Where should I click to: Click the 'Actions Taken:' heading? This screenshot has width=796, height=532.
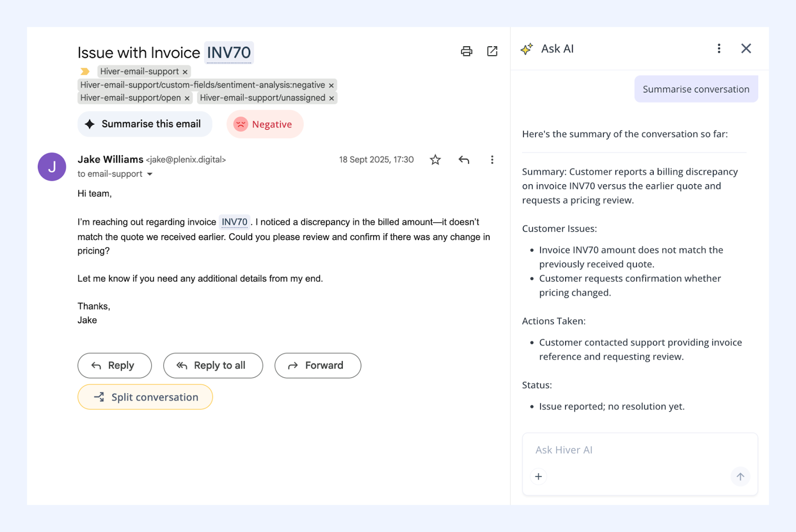[554, 321]
